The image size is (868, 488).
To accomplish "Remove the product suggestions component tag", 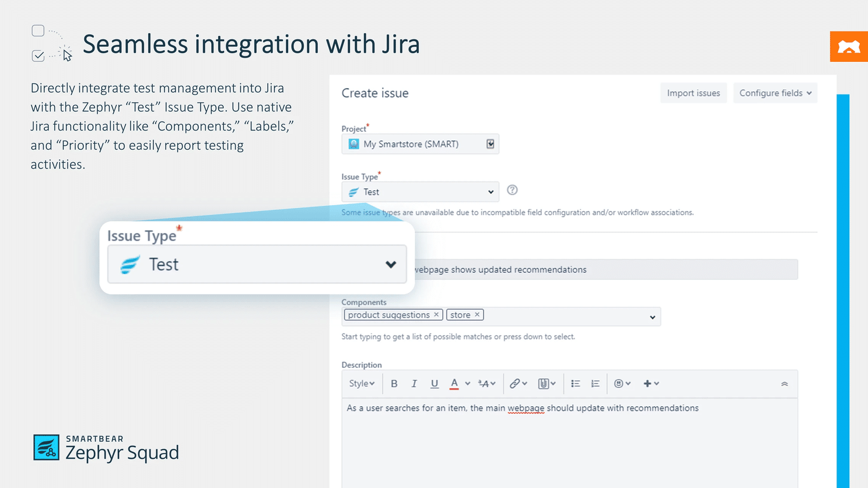I will [x=436, y=315].
